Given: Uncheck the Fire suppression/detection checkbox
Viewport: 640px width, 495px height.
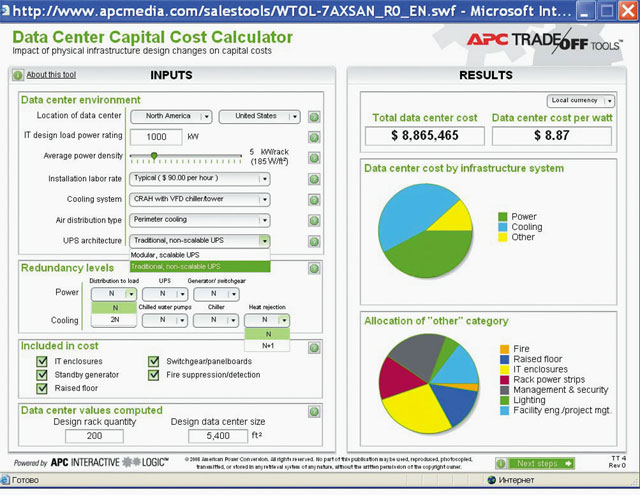Looking at the screenshot, I should [x=153, y=375].
